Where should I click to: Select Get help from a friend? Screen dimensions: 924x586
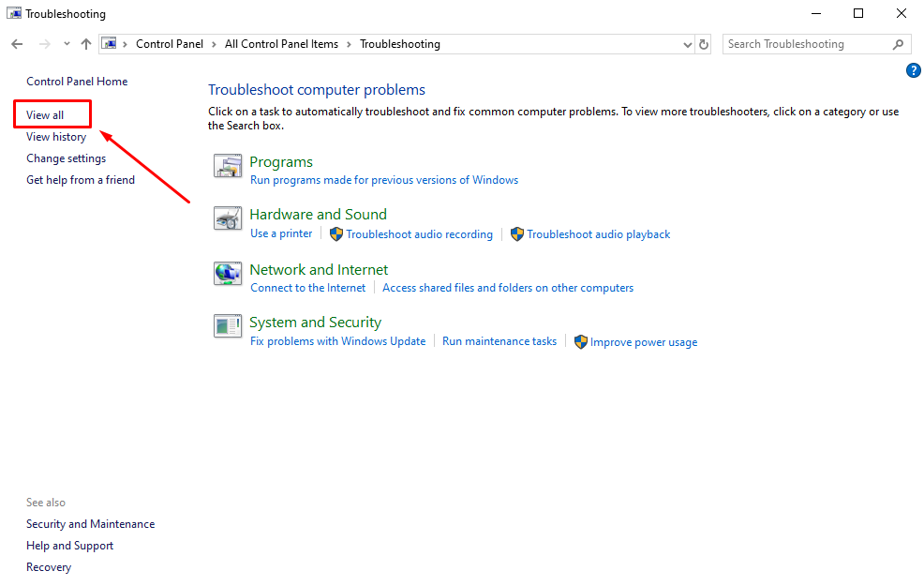[81, 180]
